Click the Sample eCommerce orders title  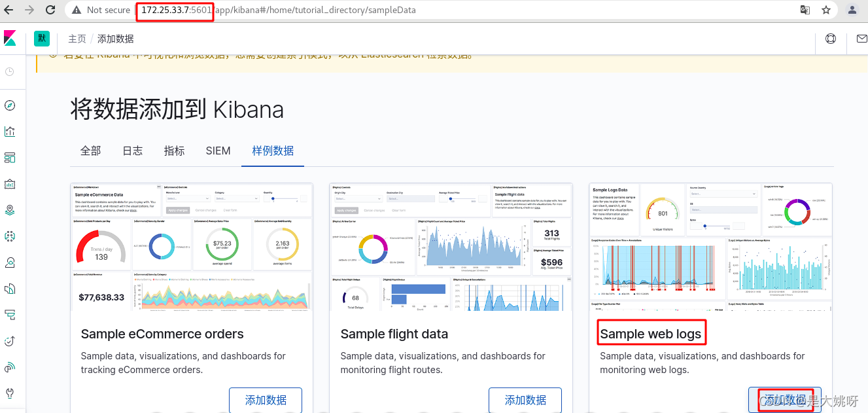(162, 334)
